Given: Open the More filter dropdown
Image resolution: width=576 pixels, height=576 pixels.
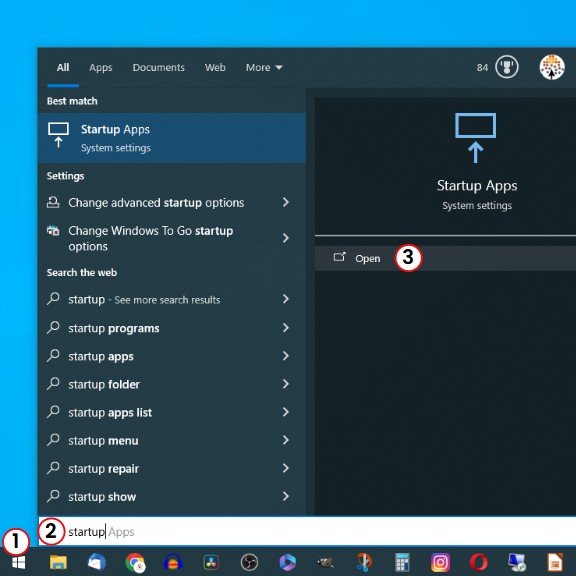Looking at the screenshot, I should tap(264, 68).
